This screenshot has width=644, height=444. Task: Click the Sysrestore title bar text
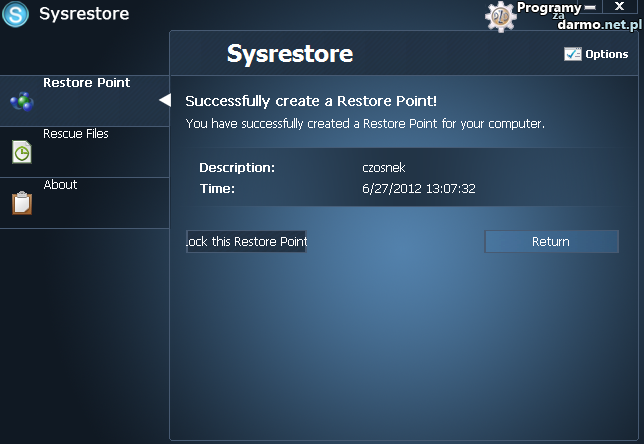84,14
